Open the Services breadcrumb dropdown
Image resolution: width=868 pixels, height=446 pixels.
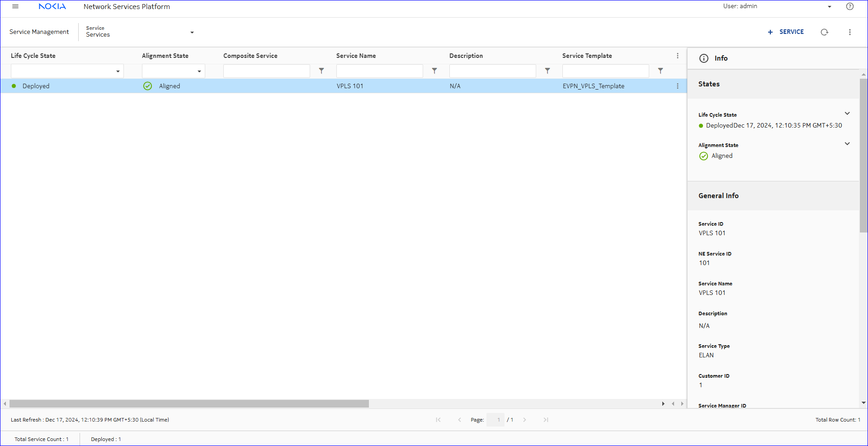192,33
